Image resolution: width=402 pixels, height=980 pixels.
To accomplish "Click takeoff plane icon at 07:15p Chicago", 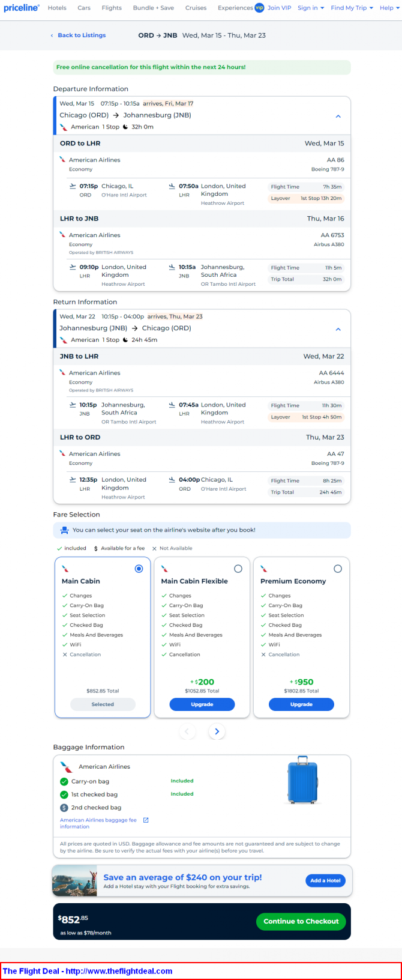I will click(x=73, y=186).
